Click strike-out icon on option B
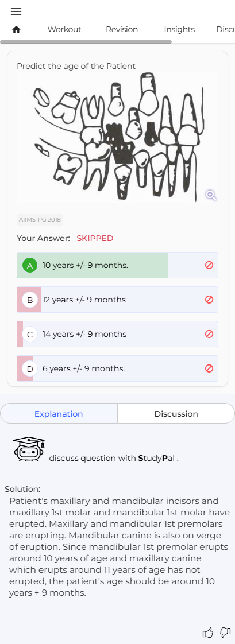 coord(209,300)
